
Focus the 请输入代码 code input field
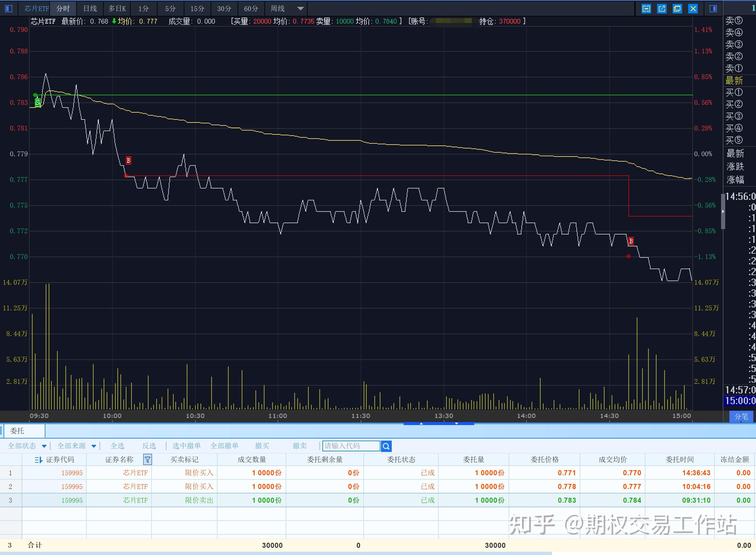coord(351,446)
